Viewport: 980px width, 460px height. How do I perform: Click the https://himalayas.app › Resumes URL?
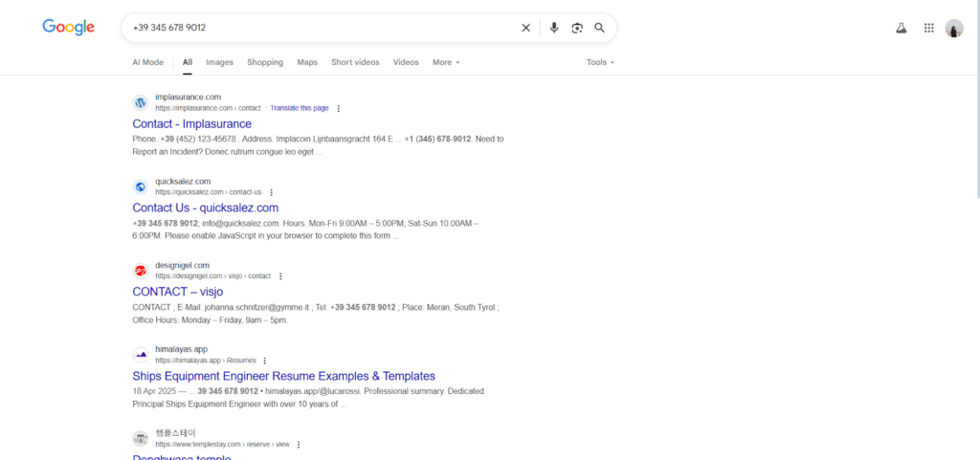(x=206, y=361)
